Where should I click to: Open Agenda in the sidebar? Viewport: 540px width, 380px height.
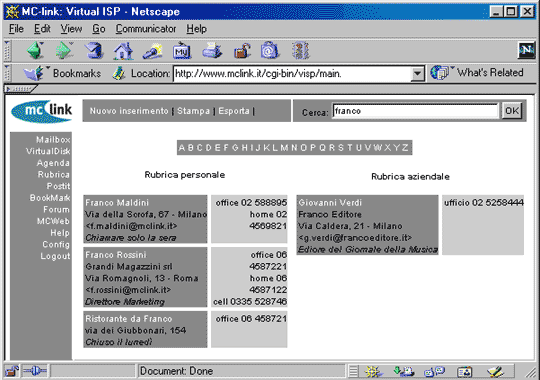pyautogui.click(x=53, y=163)
